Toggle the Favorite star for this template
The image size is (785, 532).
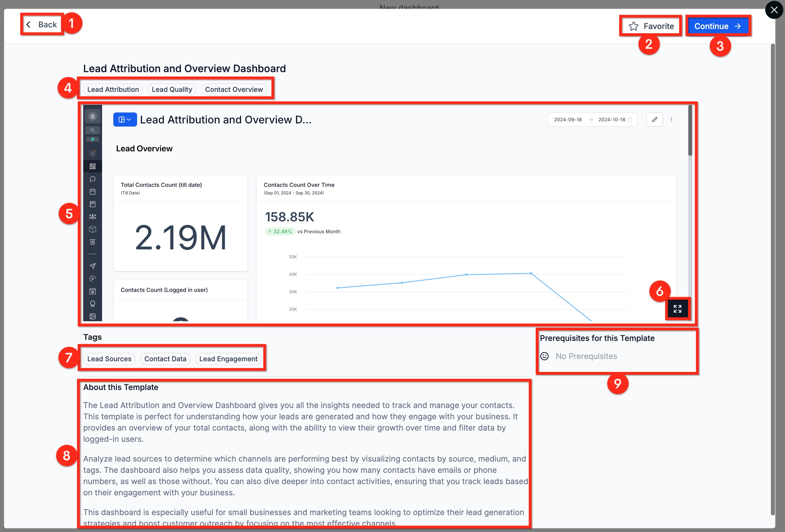(651, 26)
